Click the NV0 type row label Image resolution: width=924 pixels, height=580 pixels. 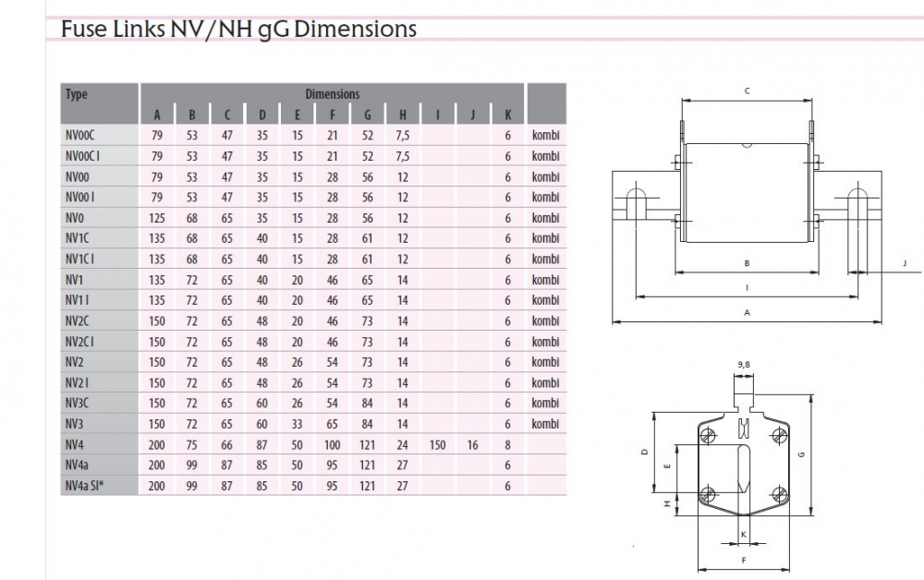point(75,218)
